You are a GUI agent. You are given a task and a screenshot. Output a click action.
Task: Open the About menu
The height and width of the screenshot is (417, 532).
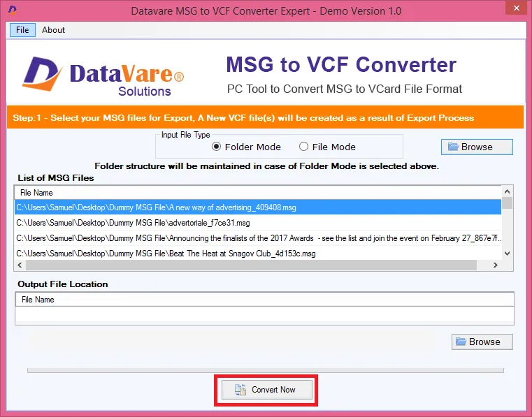(53, 30)
